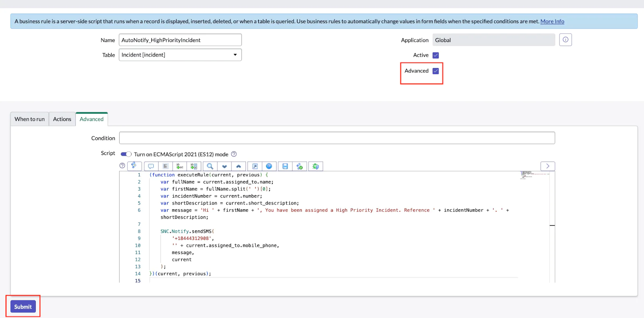Click 'var fullName' on line 2
The image size is (644, 318).
(x=178, y=182)
